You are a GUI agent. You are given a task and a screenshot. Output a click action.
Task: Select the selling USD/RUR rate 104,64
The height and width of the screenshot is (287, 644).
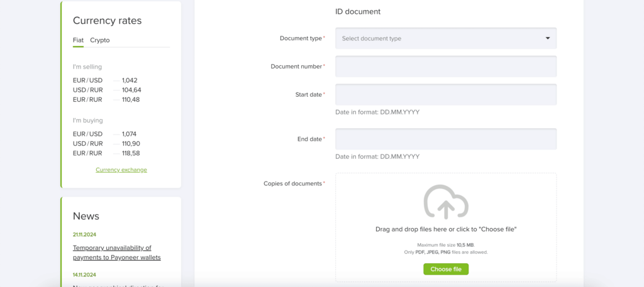(x=131, y=90)
